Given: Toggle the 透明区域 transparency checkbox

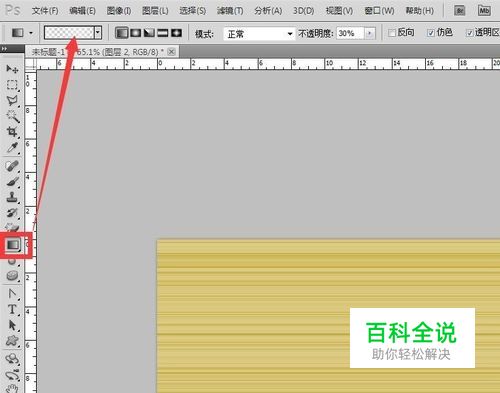Looking at the screenshot, I should click(x=470, y=33).
